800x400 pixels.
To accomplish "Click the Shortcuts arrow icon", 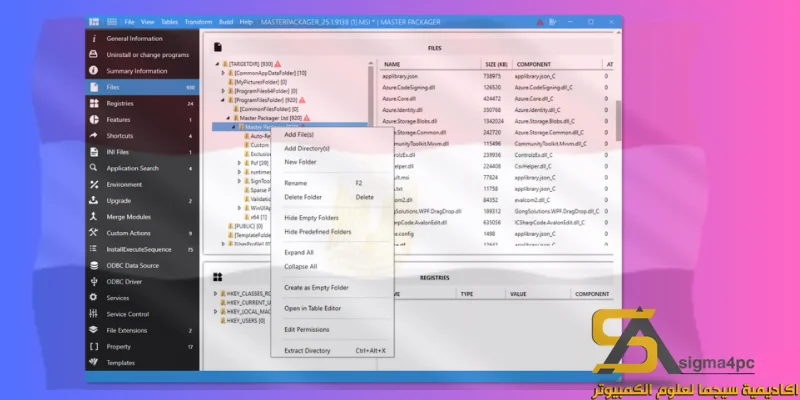I will [93, 136].
